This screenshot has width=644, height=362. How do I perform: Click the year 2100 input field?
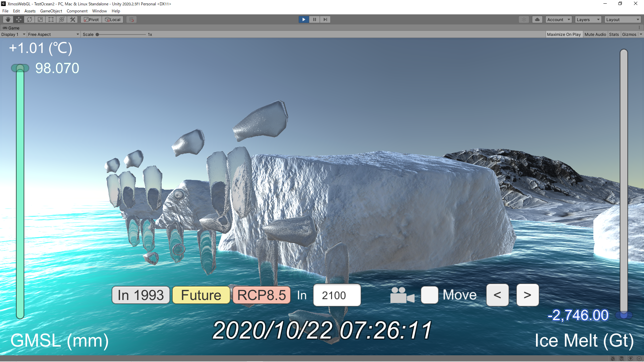pos(337,295)
